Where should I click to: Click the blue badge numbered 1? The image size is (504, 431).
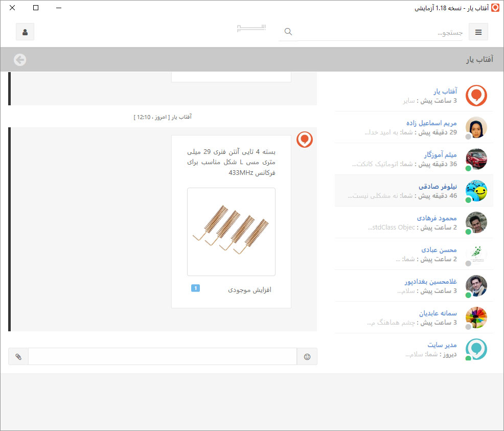click(x=195, y=288)
